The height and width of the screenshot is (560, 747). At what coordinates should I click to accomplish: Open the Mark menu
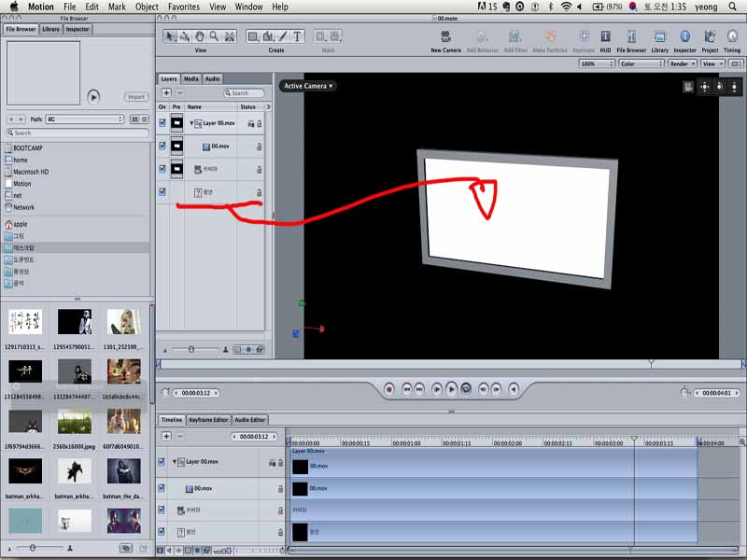(117, 7)
